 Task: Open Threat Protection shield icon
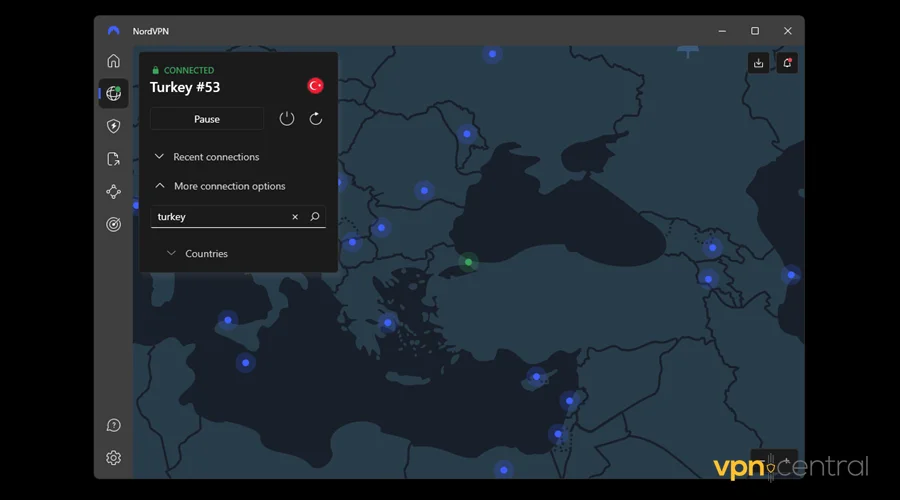[x=114, y=126]
